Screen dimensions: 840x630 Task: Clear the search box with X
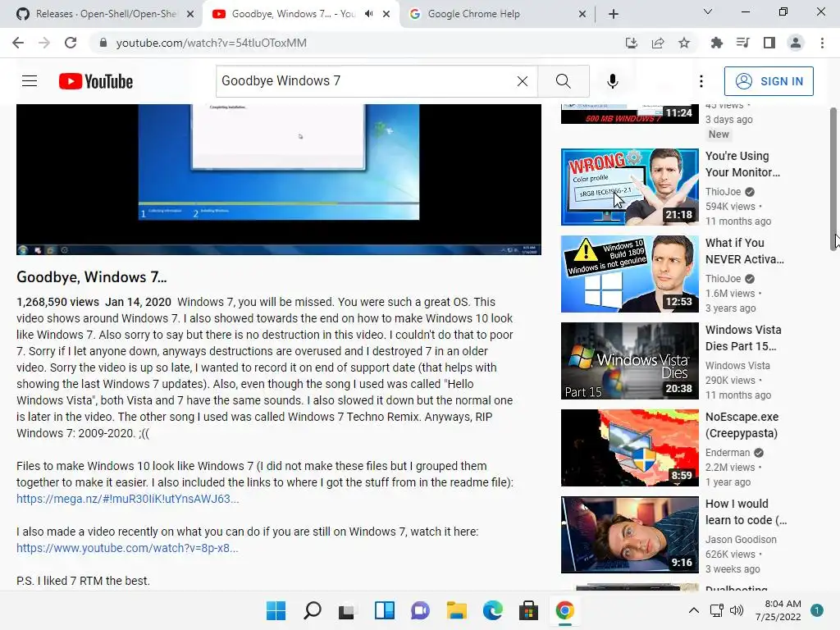tap(523, 81)
